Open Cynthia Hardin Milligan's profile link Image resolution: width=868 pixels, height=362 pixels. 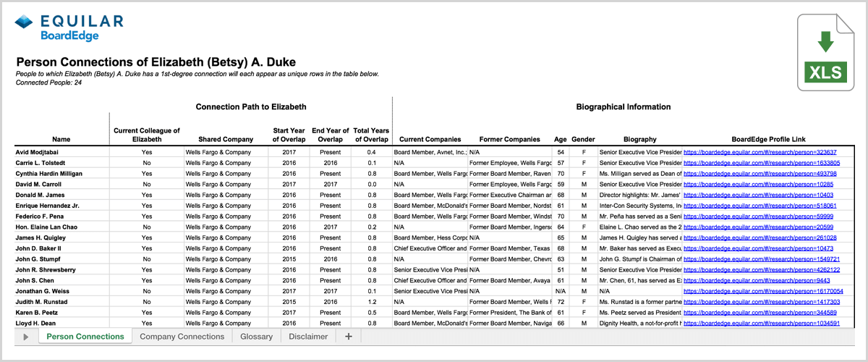tap(759, 174)
